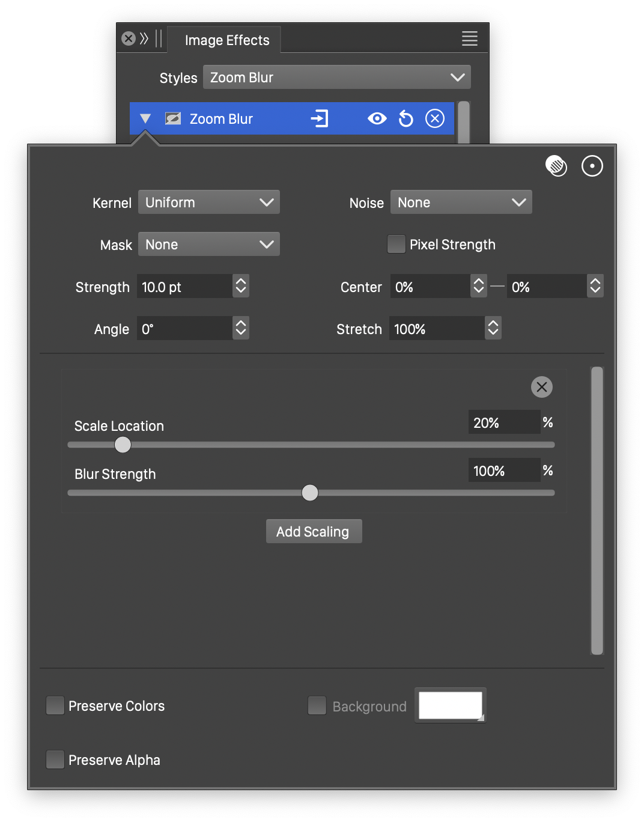Select the Image Effects tab
The height and width of the screenshot is (822, 644).
click(x=226, y=40)
